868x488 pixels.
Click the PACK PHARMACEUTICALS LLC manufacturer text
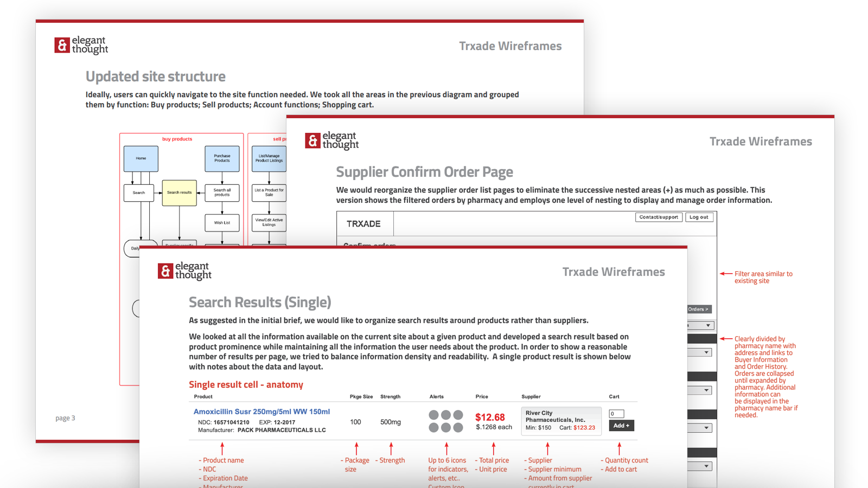282,431
